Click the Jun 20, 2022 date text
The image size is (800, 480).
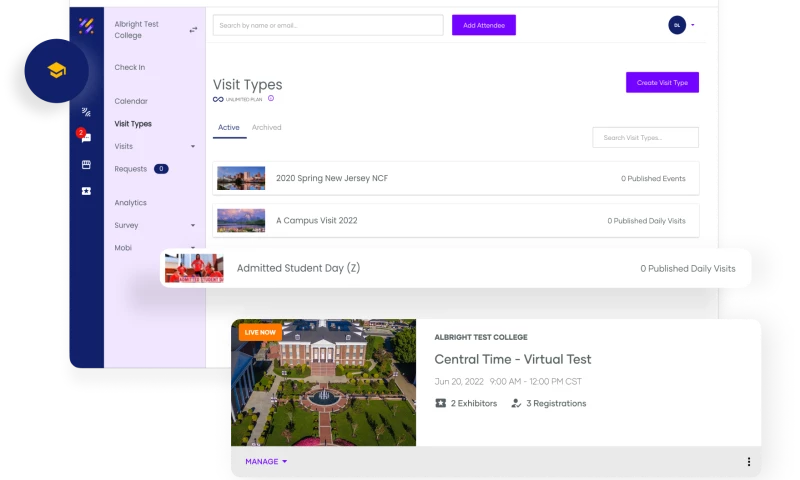(x=459, y=382)
